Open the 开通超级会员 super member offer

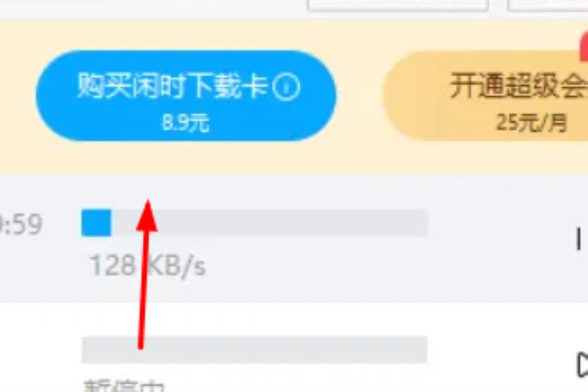tap(485, 96)
